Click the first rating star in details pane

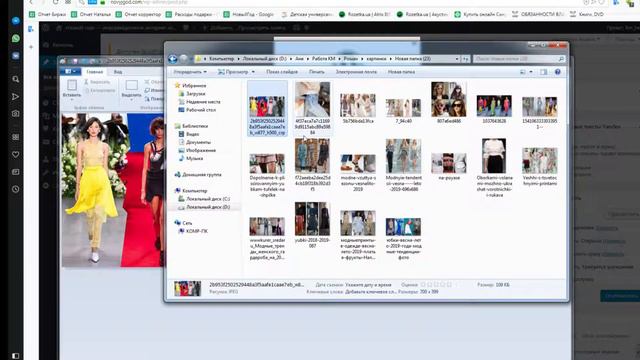[423, 285]
